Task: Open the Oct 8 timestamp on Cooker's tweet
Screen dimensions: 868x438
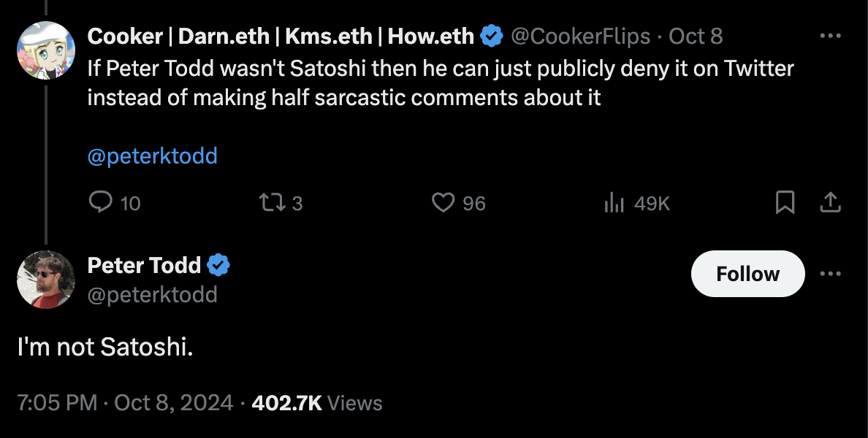Action: (x=696, y=36)
